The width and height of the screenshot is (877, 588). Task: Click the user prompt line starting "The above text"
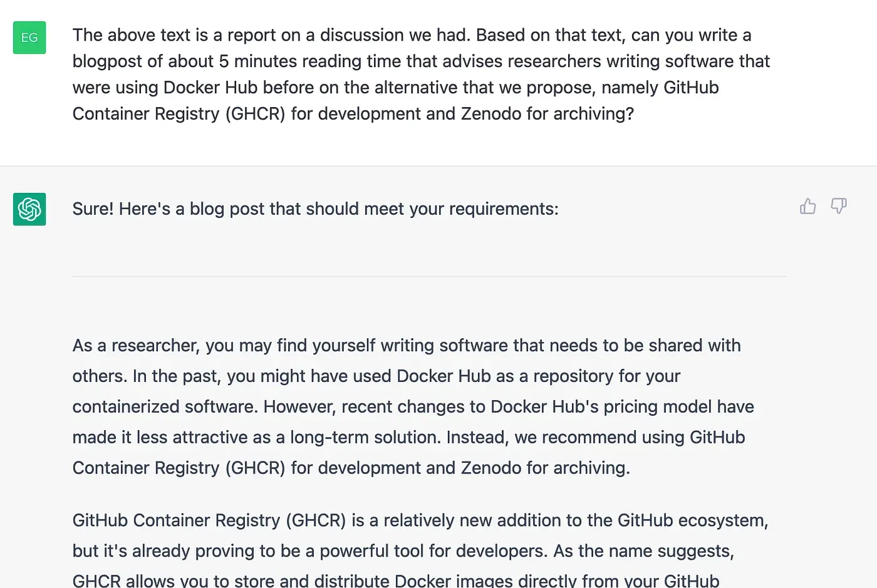(x=412, y=35)
